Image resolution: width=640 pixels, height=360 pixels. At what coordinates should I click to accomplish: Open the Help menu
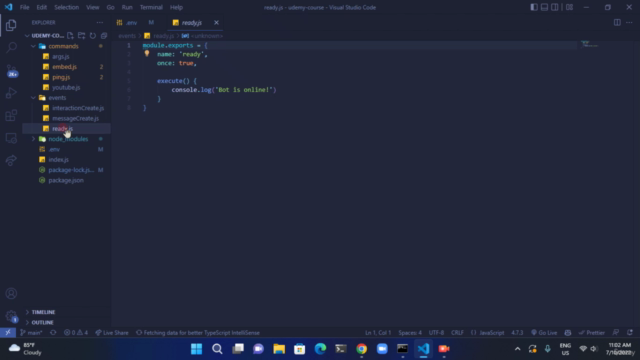pos(176,7)
